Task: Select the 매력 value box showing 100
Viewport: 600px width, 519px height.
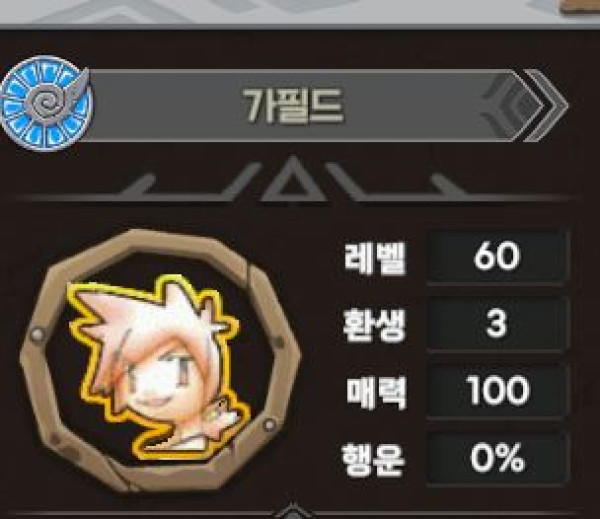Action: pyautogui.click(x=497, y=390)
